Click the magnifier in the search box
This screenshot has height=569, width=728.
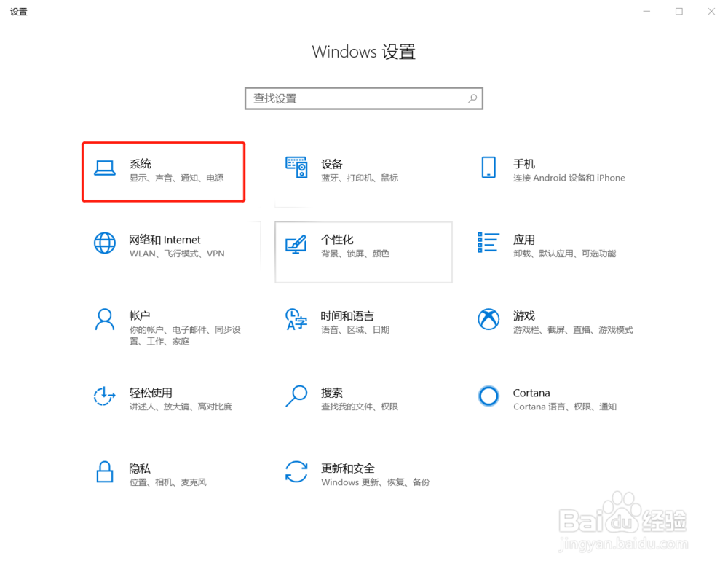click(472, 98)
